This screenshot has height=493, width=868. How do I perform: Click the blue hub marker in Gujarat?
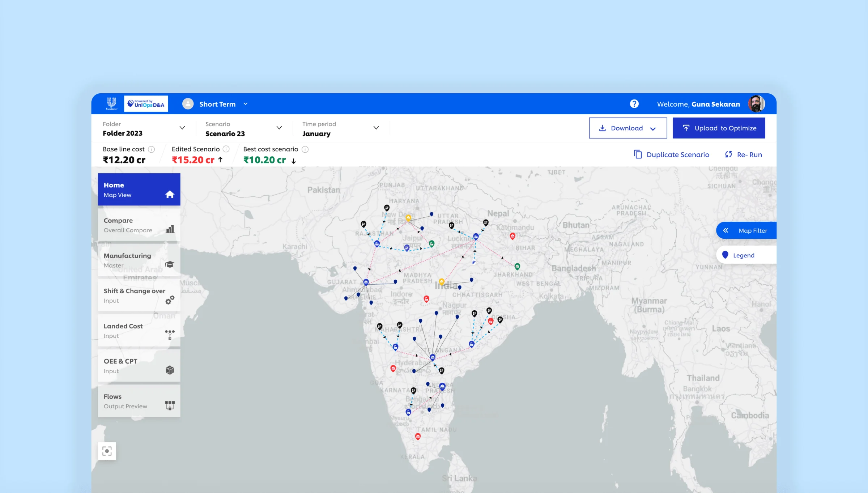click(x=366, y=282)
